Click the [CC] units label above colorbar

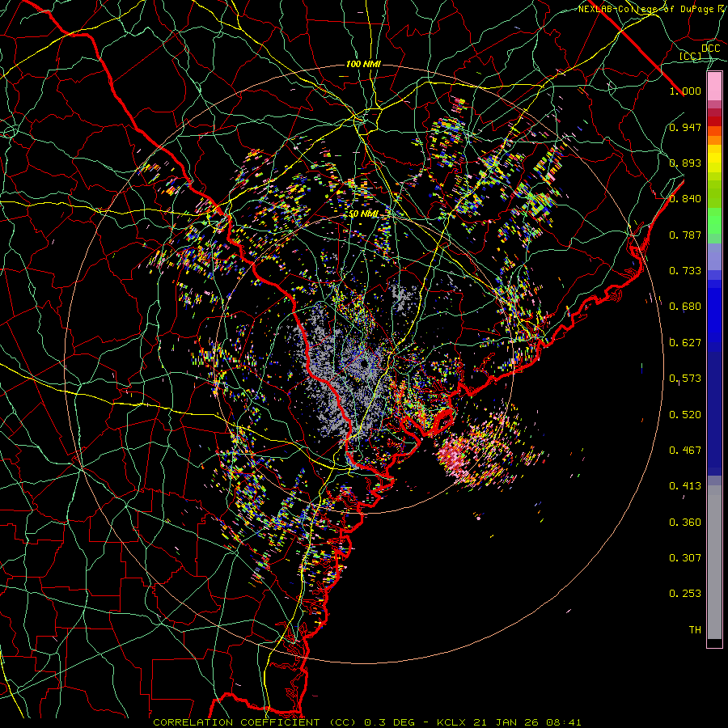pos(691,56)
